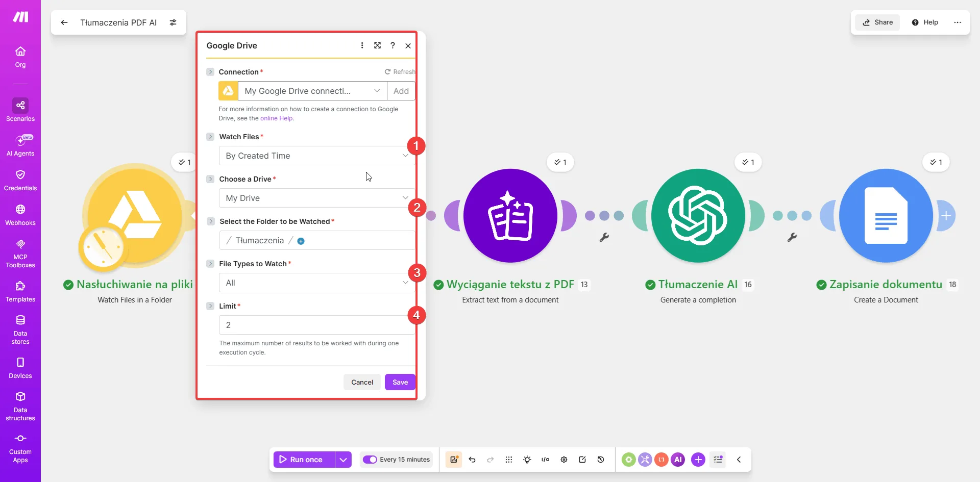Toggle the Choose a Drive map switch

point(210,179)
